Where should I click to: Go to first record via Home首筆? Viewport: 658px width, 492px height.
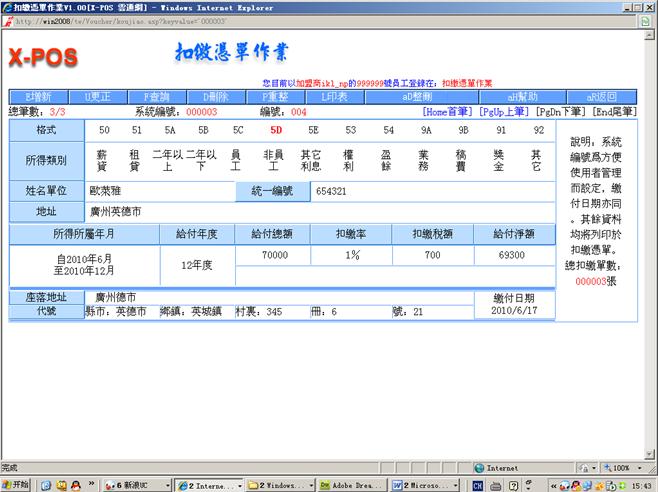(x=448, y=112)
